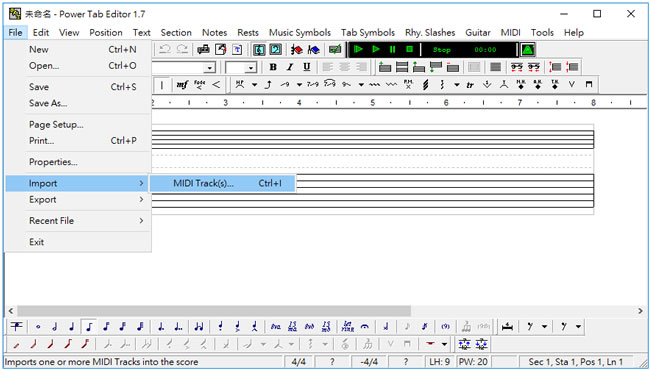Expand the Recent File submenu

tap(78, 221)
